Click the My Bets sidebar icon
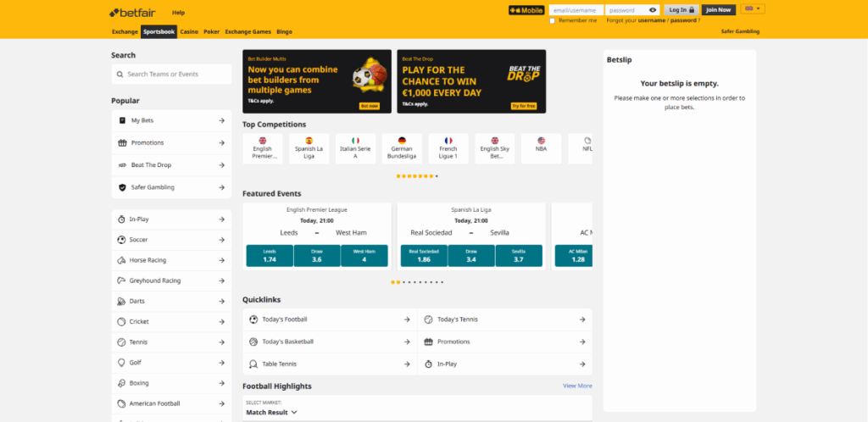 click(x=122, y=120)
